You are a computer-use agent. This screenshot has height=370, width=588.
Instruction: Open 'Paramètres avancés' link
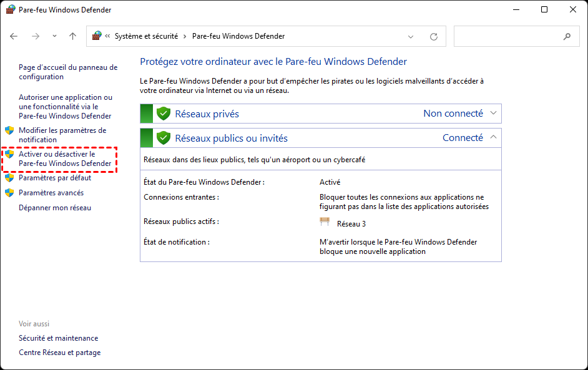[x=51, y=193]
